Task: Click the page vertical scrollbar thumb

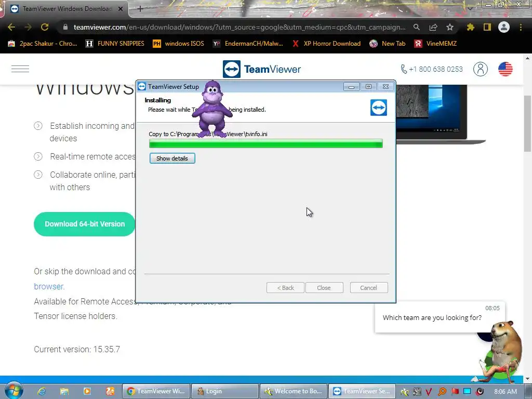Action: [x=527, y=124]
